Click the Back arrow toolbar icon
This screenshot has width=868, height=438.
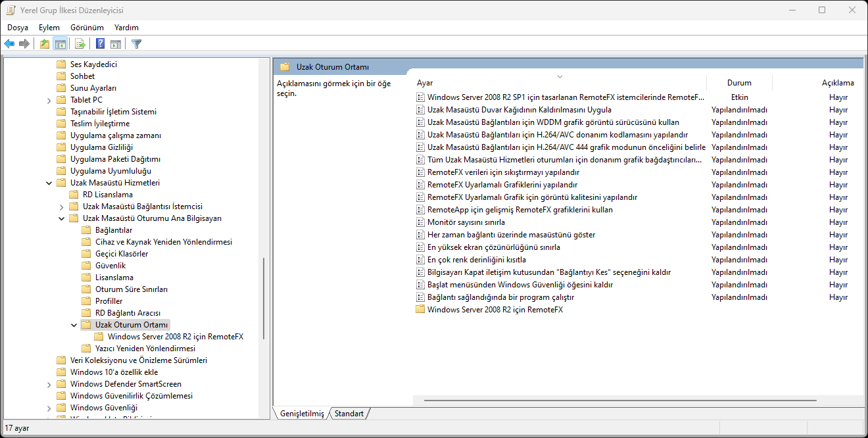tap(9, 44)
